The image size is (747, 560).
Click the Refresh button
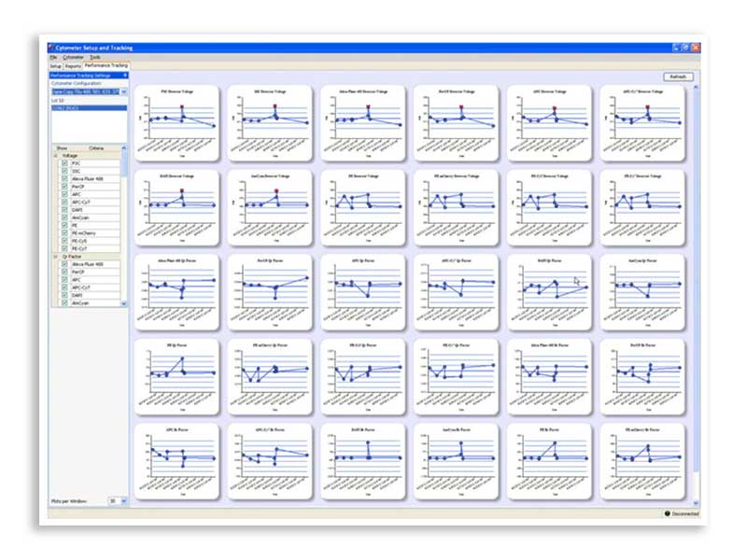point(677,77)
